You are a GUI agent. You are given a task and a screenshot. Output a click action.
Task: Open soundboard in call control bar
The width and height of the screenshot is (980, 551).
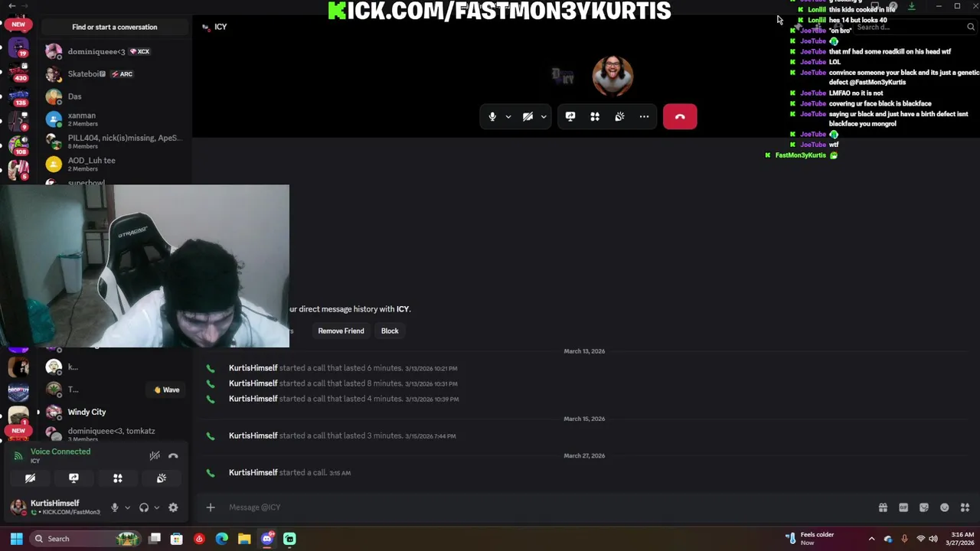pyautogui.click(x=619, y=116)
